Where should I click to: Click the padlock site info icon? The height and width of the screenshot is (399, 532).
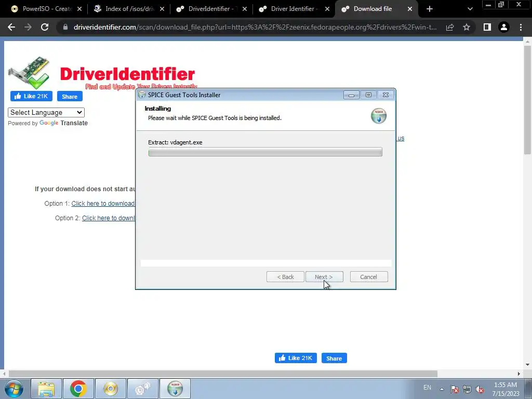point(65,27)
